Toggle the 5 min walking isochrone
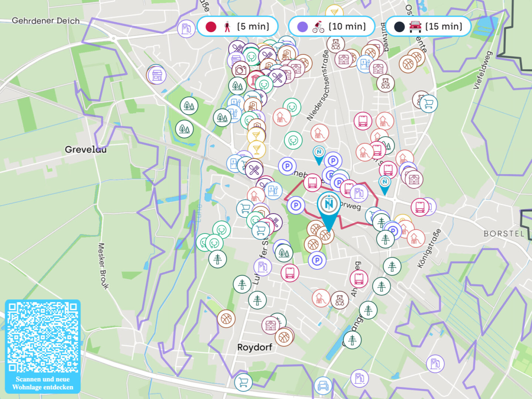Image resolution: width=532 pixels, height=399 pixels. point(237,27)
